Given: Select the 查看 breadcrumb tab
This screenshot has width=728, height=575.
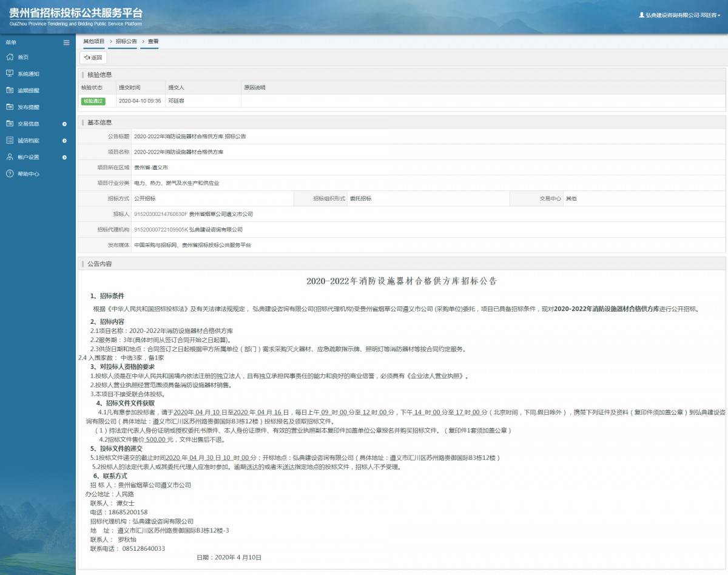Looking at the screenshot, I should pyautogui.click(x=153, y=41).
